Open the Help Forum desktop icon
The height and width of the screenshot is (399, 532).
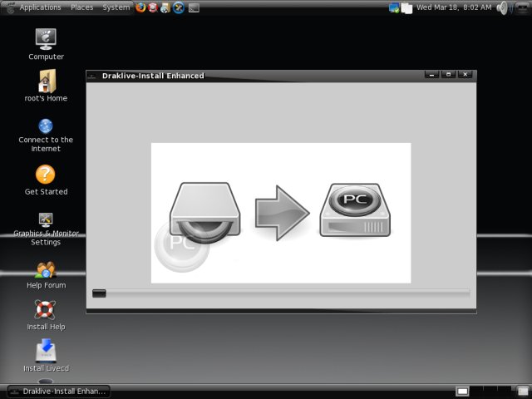coord(46,270)
